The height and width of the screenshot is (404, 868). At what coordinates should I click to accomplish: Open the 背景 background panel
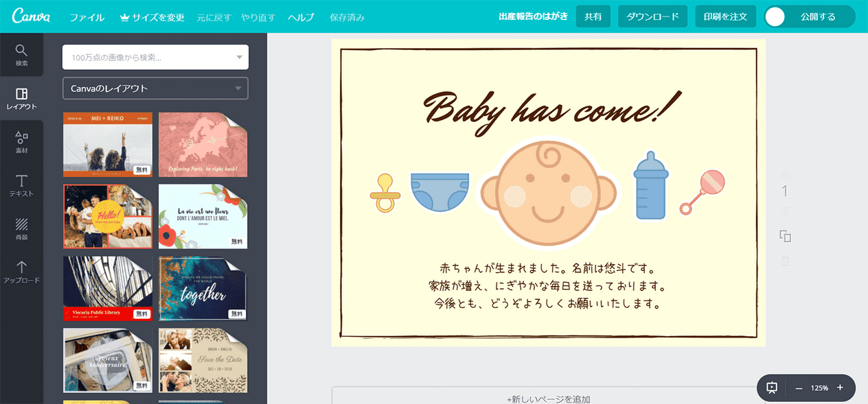click(x=21, y=228)
